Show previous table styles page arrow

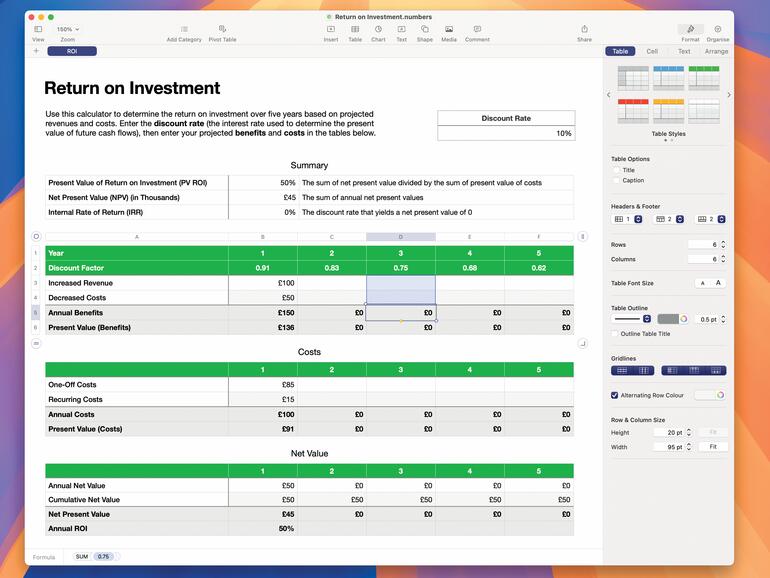(x=608, y=95)
